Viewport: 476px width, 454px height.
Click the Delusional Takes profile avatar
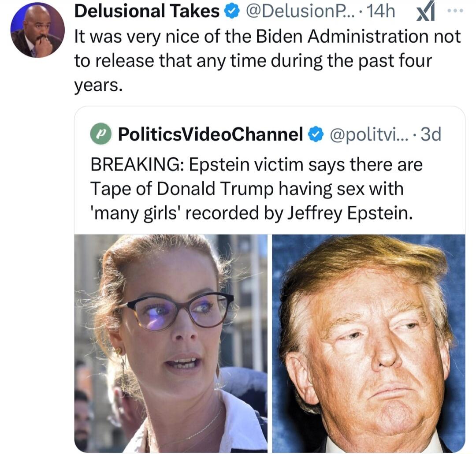[x=37, y=31]
